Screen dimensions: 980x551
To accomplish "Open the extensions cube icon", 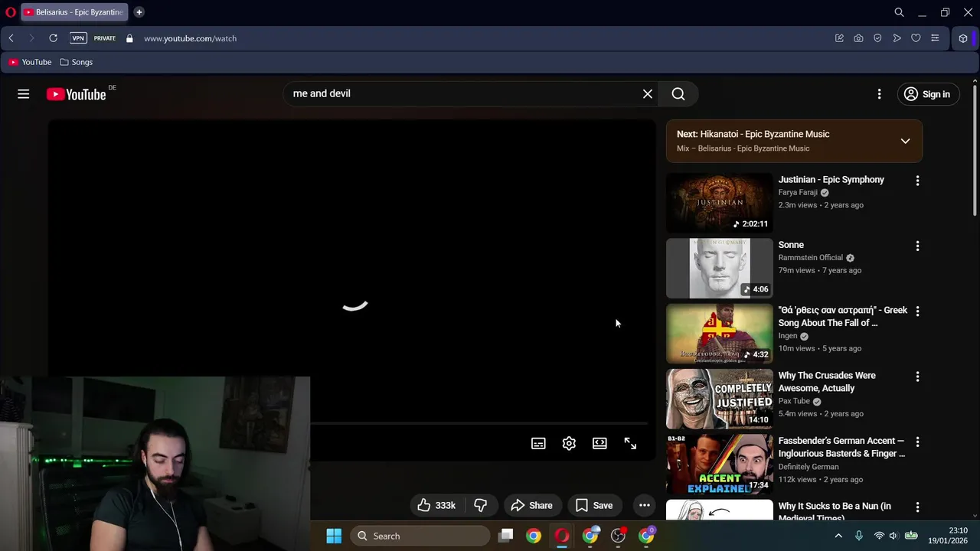I will (963, 38).
